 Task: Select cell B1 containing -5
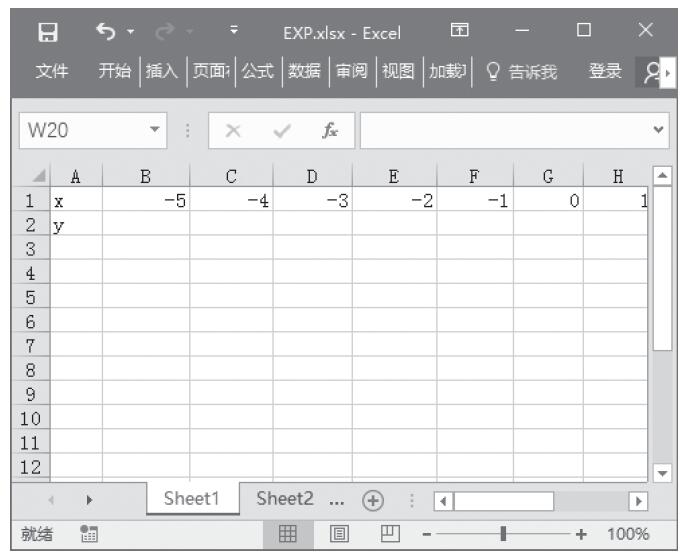[146, 201]
